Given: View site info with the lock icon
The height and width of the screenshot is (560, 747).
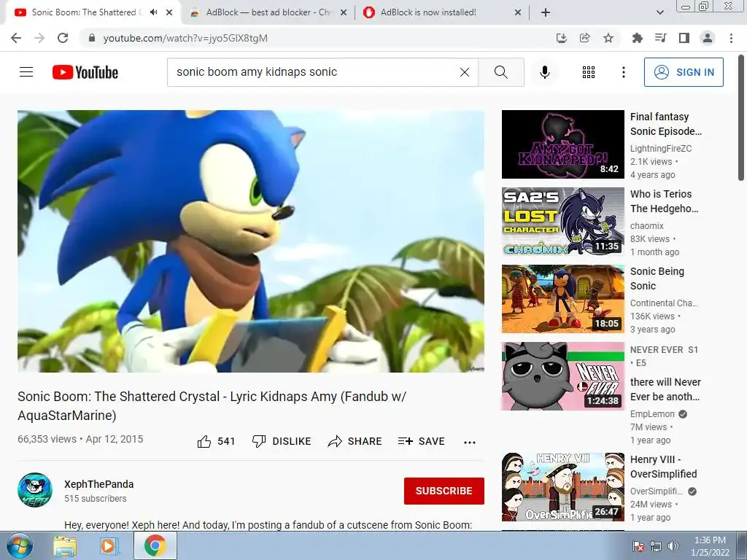Looking at the screenshot, I should click(92, 38).
